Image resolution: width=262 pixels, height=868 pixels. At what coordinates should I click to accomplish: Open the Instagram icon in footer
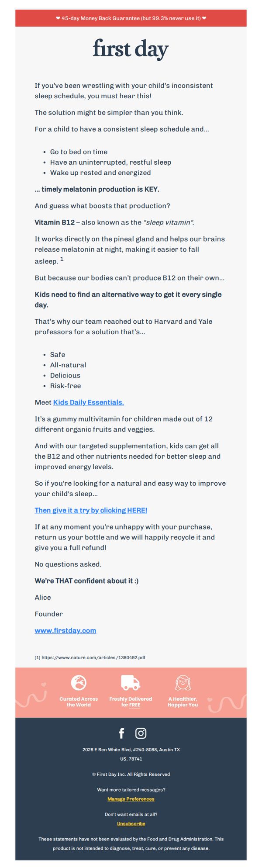(x=141, y=733)
